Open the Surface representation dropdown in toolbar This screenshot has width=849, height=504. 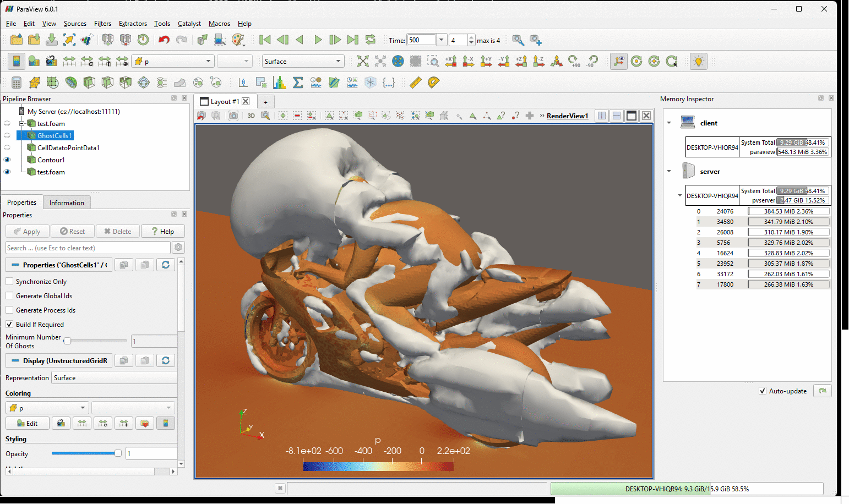point(303,61)
